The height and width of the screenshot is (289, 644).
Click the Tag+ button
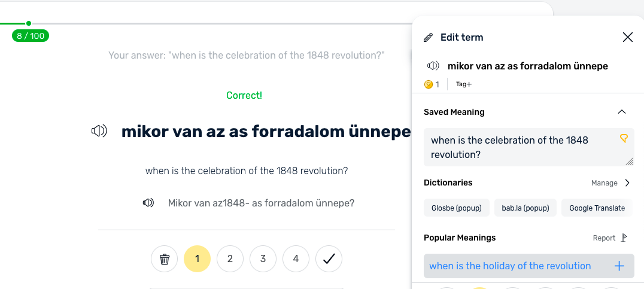(464, 84)
